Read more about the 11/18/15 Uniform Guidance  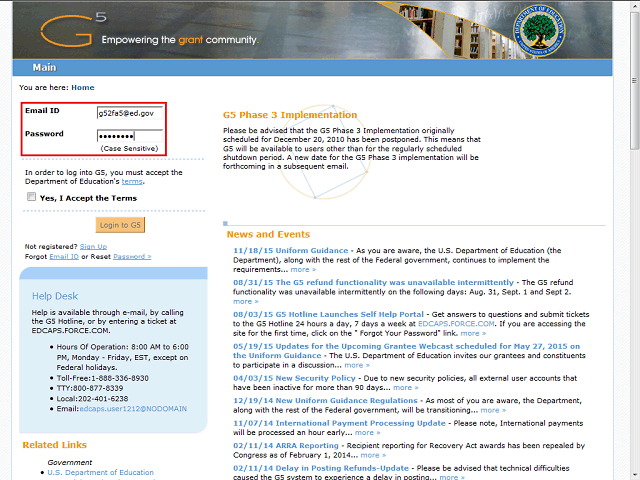click(303, 269)
